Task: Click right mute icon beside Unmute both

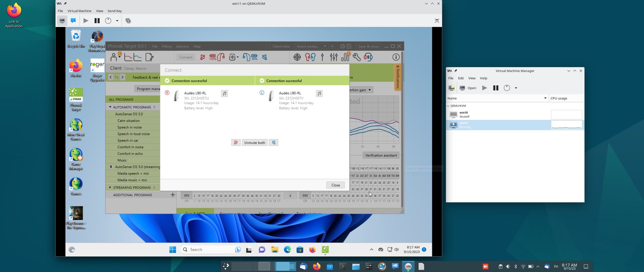Action: pos(236,142)
